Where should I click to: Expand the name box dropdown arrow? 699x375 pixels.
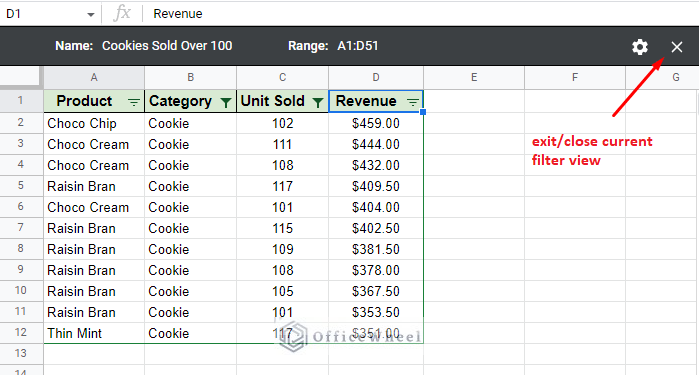click(x=91, y=15)
